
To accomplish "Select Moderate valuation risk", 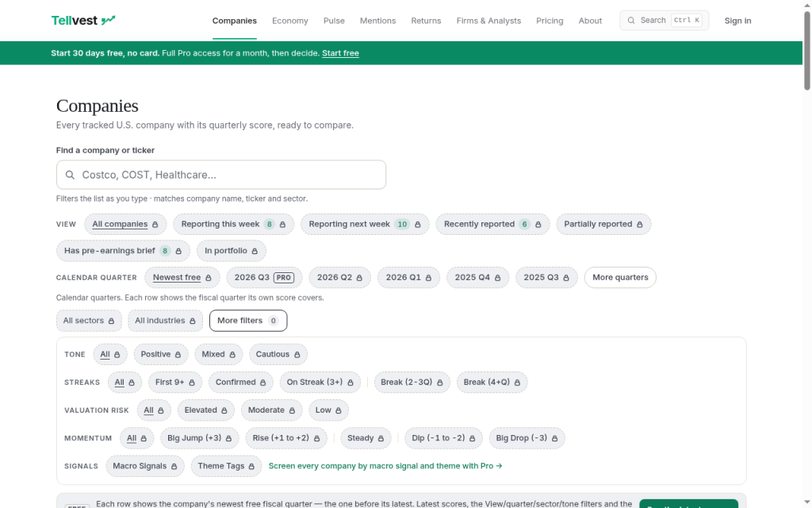I will point(271,410).
